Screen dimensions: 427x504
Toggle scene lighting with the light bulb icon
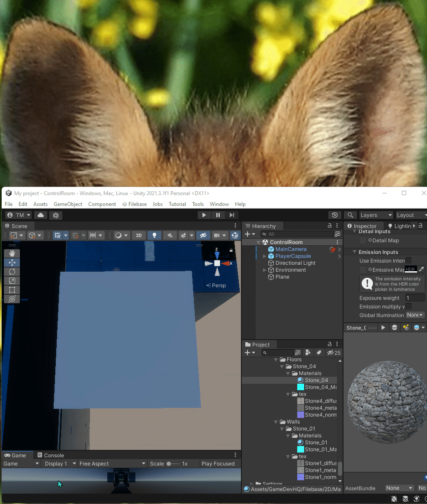coord(154,235)
